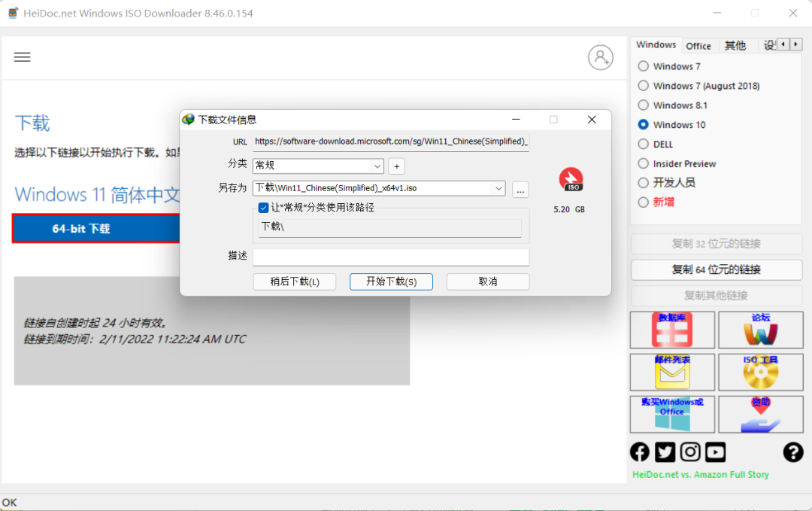812x511 pixels.
Task: Click the OK status bar text
Action: tap(9, 502)
